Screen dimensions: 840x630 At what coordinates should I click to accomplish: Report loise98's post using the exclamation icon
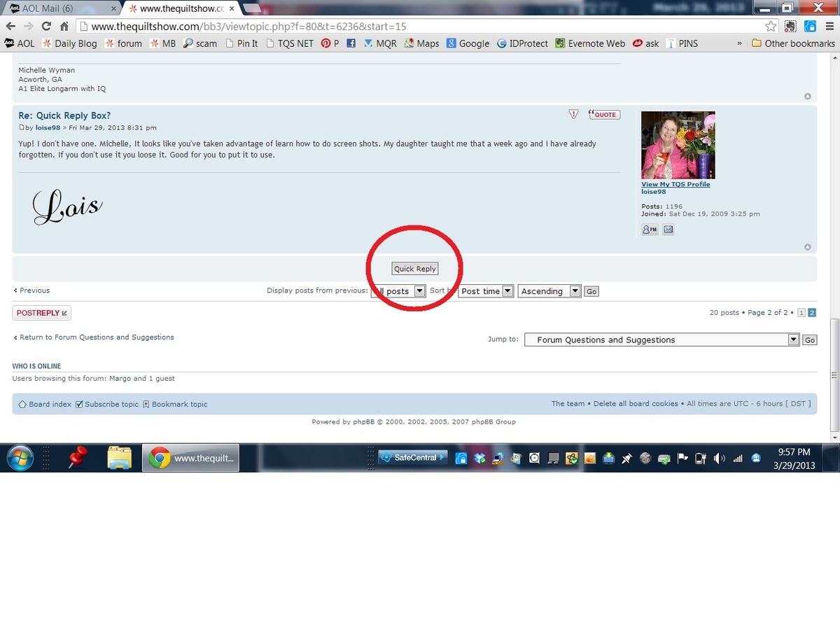(x=573, y=114)
